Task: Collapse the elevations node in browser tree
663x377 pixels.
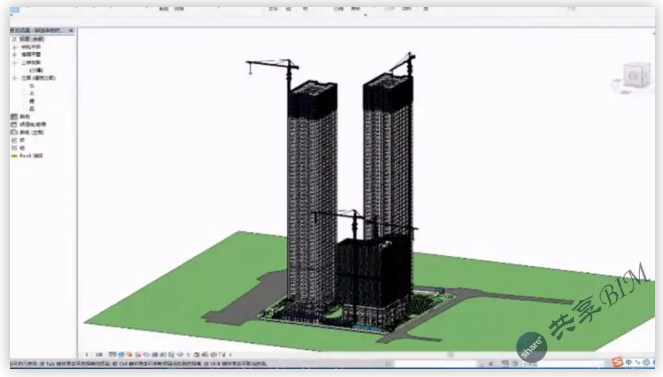Action: click(x=15, y=78)
